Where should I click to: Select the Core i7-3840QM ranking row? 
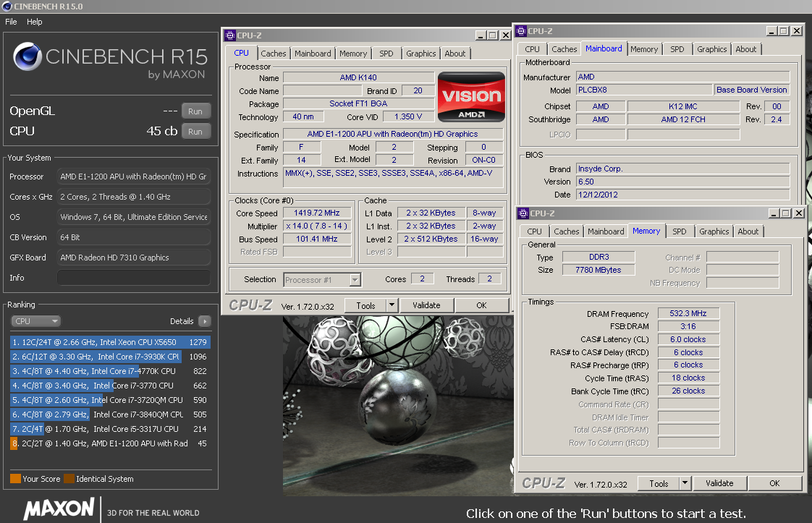click(110, 414)
